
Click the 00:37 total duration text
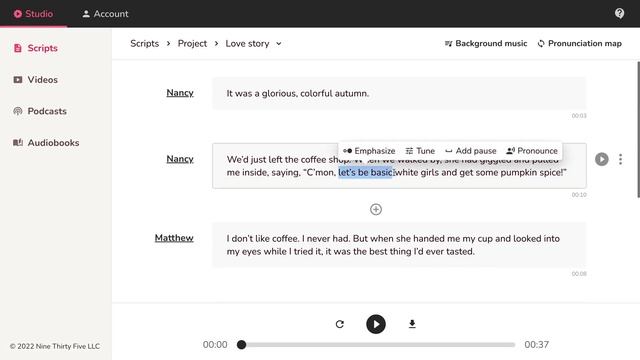click(x=536, y=344)
